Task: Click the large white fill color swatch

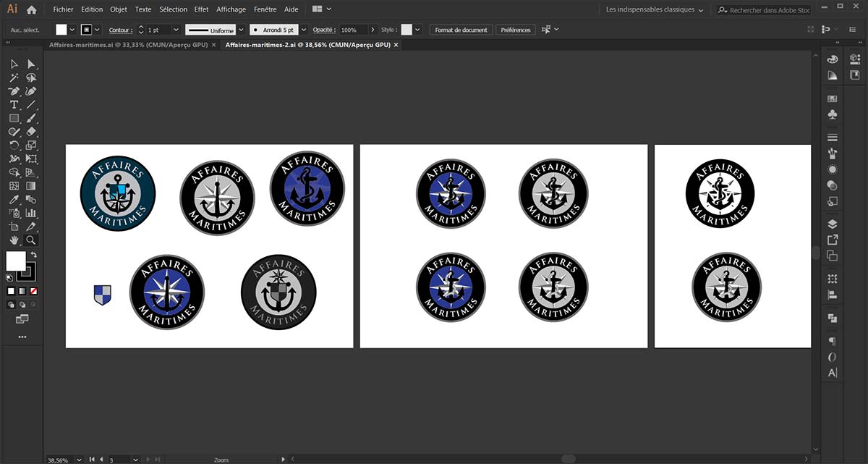Action: click(x=15, y=261)
